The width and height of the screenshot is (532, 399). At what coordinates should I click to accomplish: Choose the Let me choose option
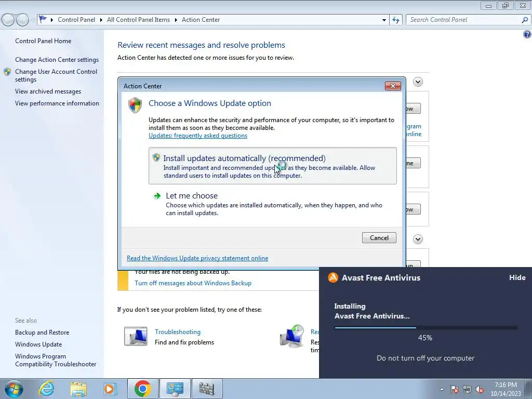[272, 204]
